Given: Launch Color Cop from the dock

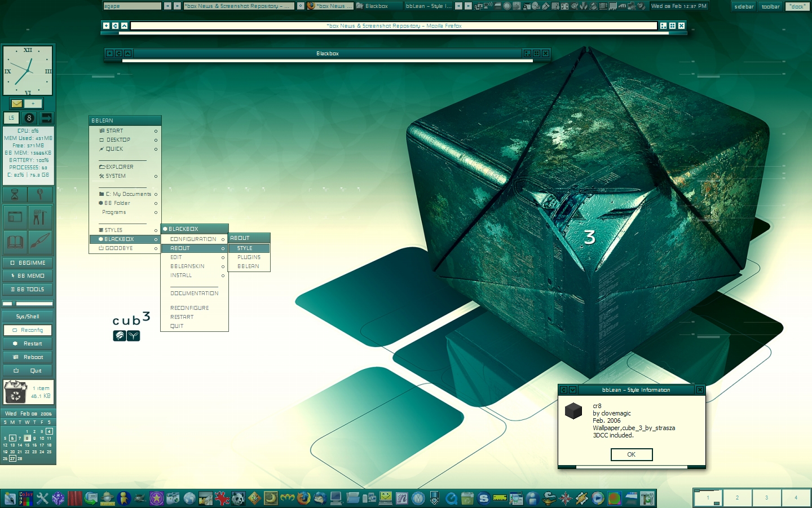Looking at the screenshot, I should 26,498.
